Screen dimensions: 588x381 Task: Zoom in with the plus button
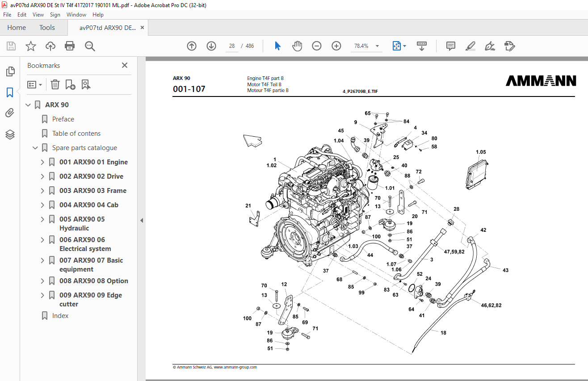click(x=336, y=46)
